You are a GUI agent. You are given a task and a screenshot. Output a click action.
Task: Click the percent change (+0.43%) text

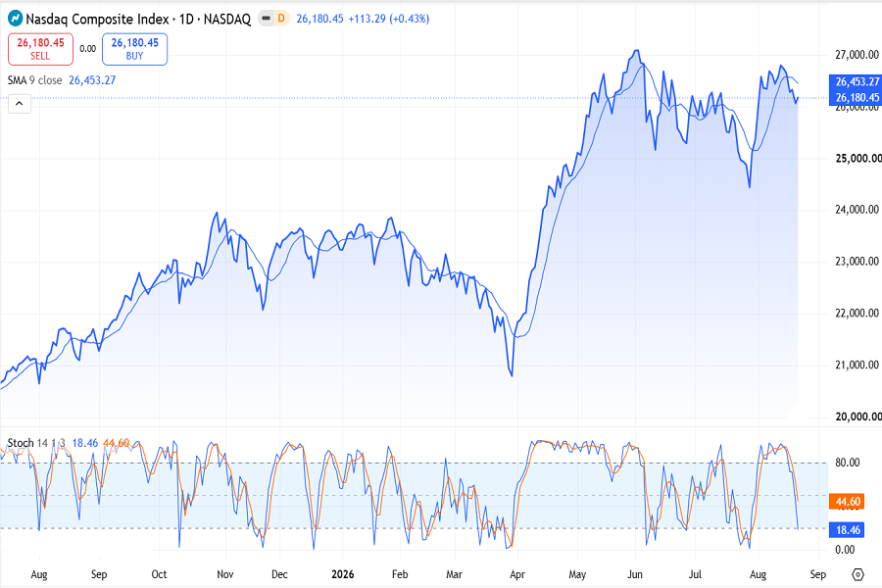click(410, 19)
